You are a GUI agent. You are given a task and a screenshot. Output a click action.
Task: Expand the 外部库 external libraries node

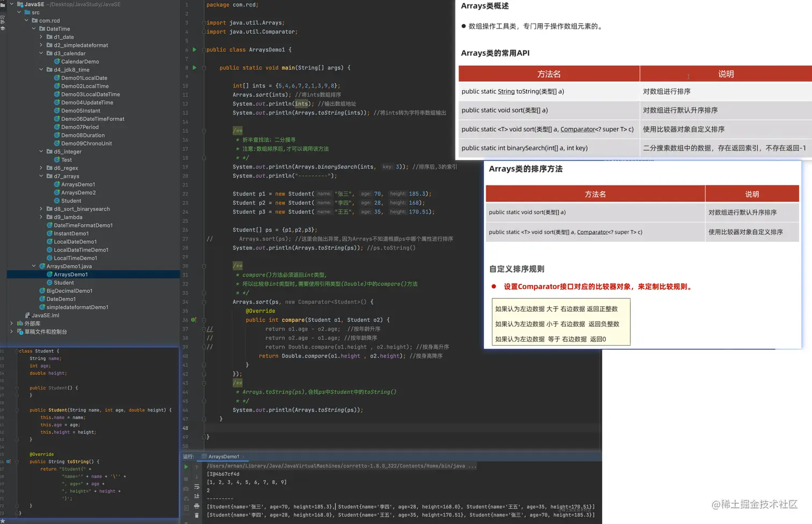pyautogui.click(x=11, y=324)
